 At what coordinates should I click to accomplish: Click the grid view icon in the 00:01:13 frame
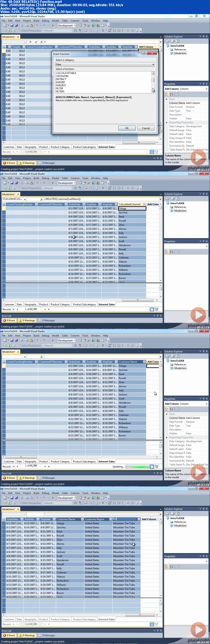point(152,152)
